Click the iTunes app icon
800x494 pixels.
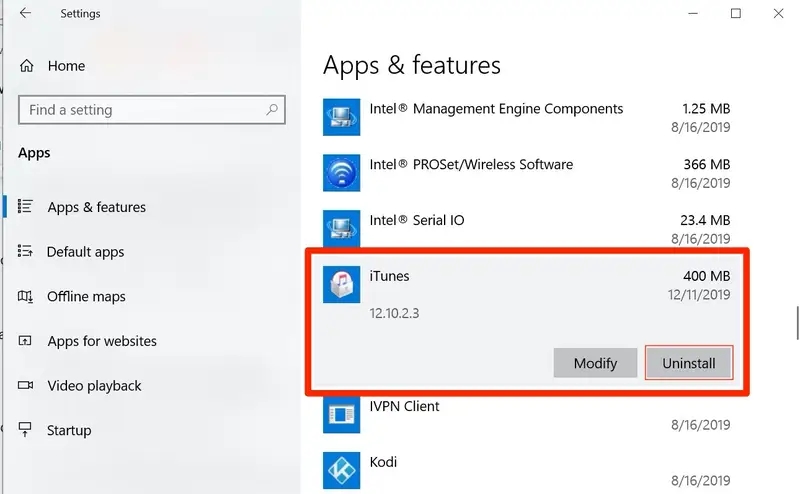pyautogui.click(x=341, y=284)
